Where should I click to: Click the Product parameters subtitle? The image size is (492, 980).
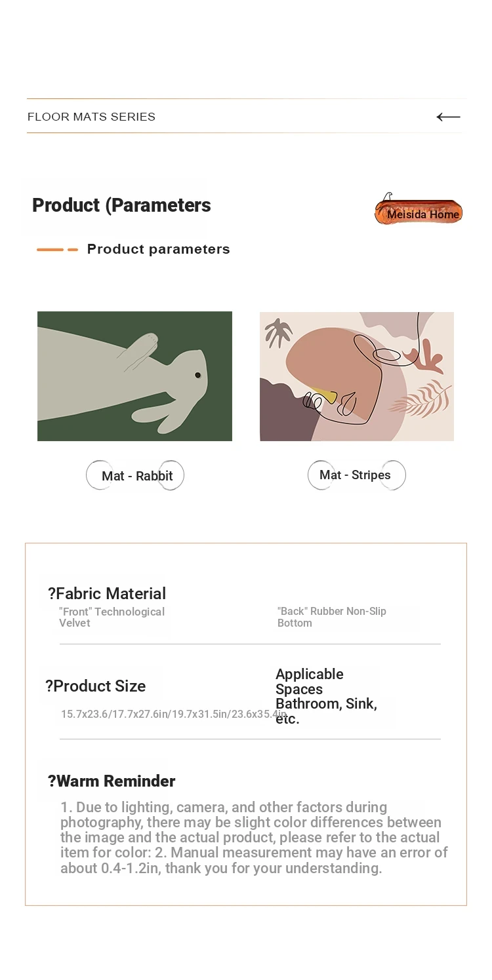(159, 249)
